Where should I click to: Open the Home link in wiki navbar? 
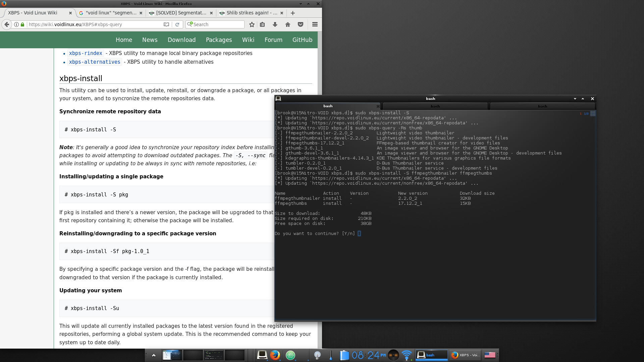point(124,40)
